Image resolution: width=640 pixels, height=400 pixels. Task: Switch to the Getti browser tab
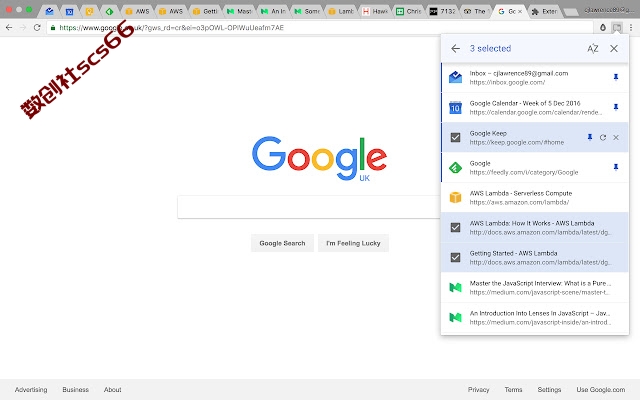205,11
